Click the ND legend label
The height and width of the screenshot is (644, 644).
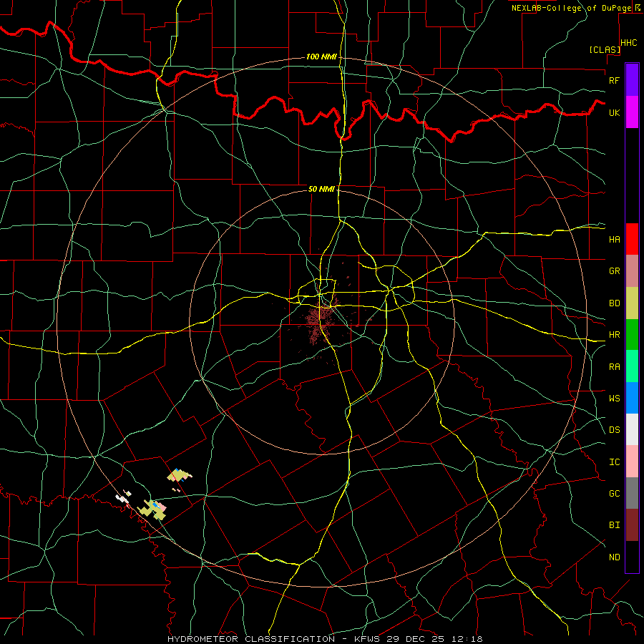[x=614, y=557]
